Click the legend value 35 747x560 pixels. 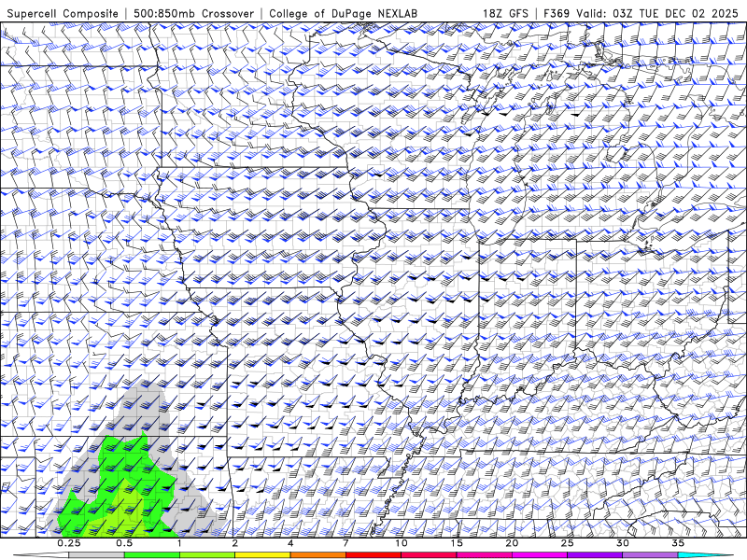[678, 543]
